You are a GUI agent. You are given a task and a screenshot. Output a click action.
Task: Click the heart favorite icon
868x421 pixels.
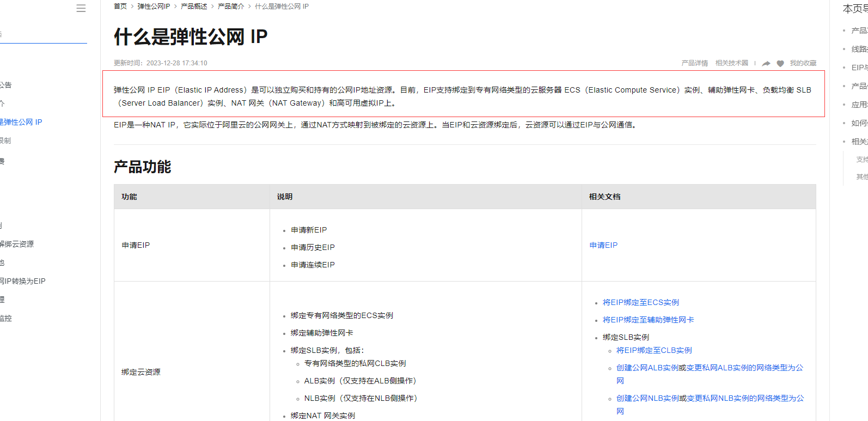point(780,64)
